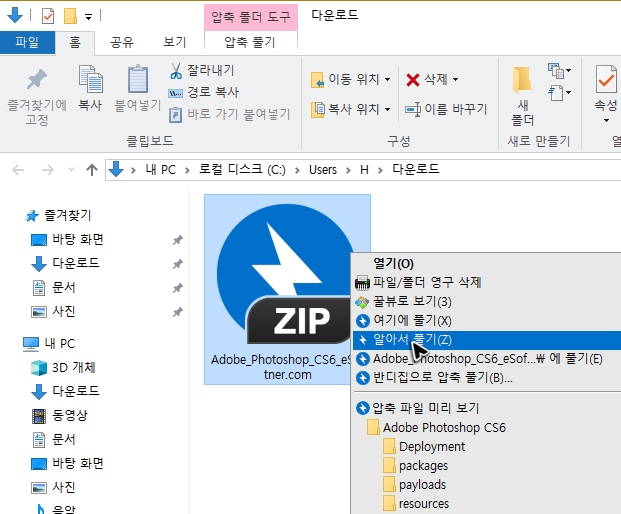Click 경로 복사 button
Viewport: 621px width, 514px height.
coord(204,92)
